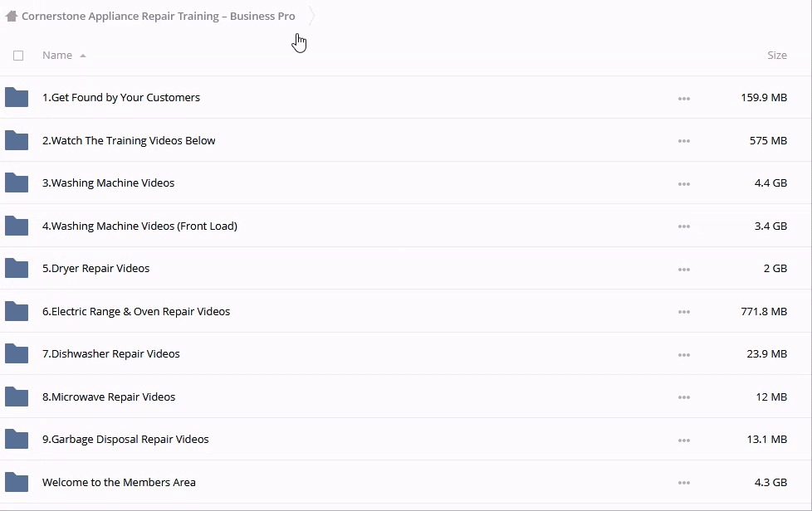Open folder icon for Get Found by Your Customers

pos(17,98)
